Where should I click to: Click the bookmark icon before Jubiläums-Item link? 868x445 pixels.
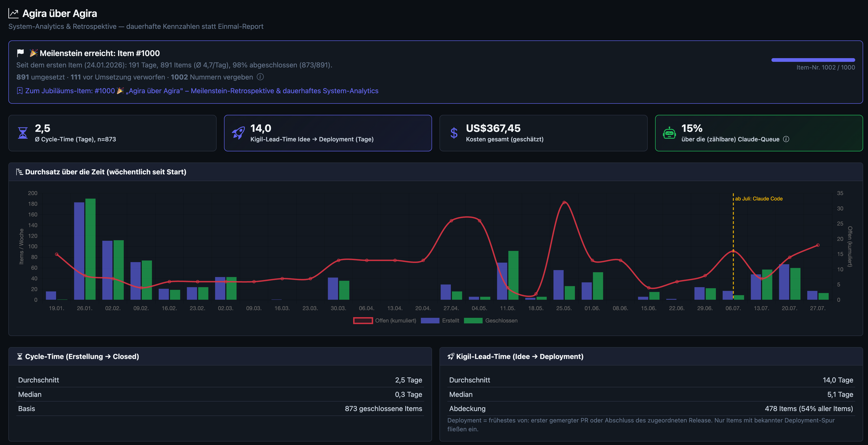[20, 91]
